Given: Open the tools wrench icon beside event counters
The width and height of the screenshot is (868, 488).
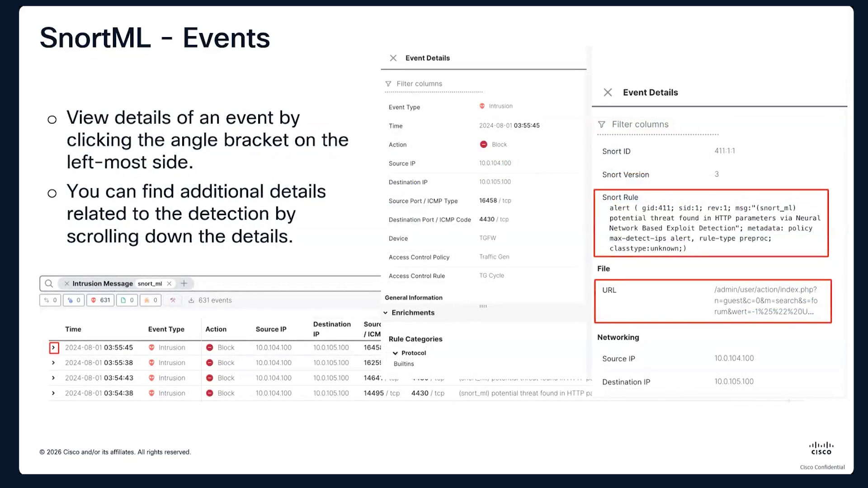Looking at the screenshot, I should point(173,300).
